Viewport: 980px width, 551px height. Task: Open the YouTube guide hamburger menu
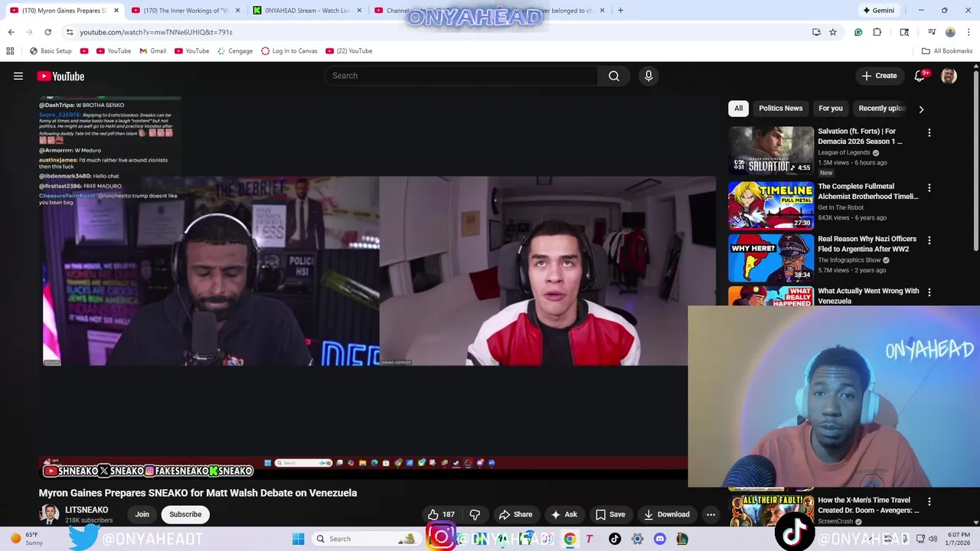[18, 76]
